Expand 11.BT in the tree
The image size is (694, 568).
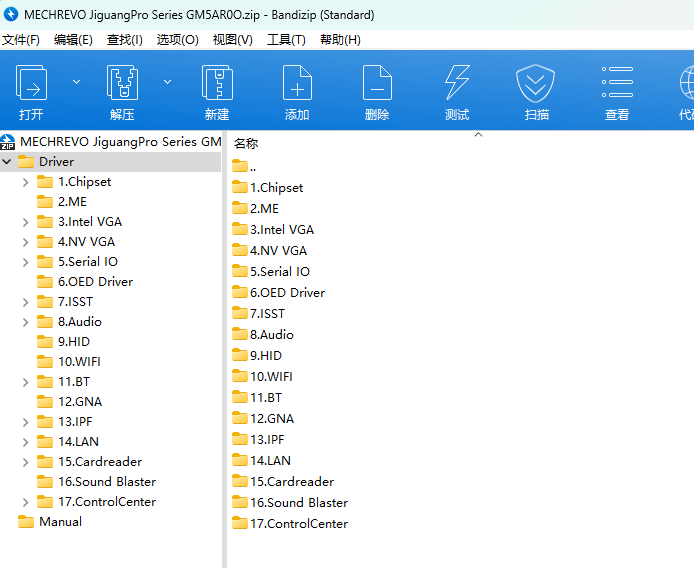pyautogui.click(x=26, y=382)
